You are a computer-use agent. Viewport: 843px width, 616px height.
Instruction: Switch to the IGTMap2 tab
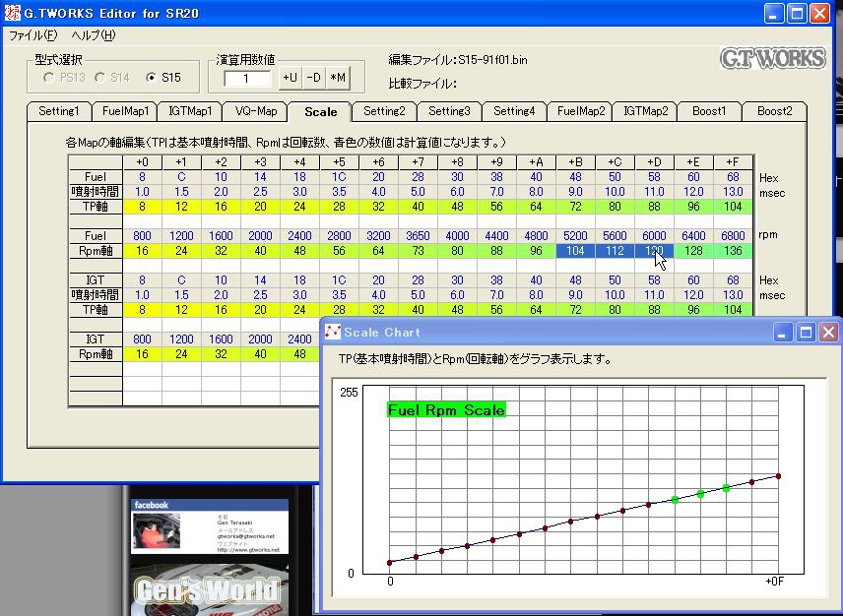point(646,111)
